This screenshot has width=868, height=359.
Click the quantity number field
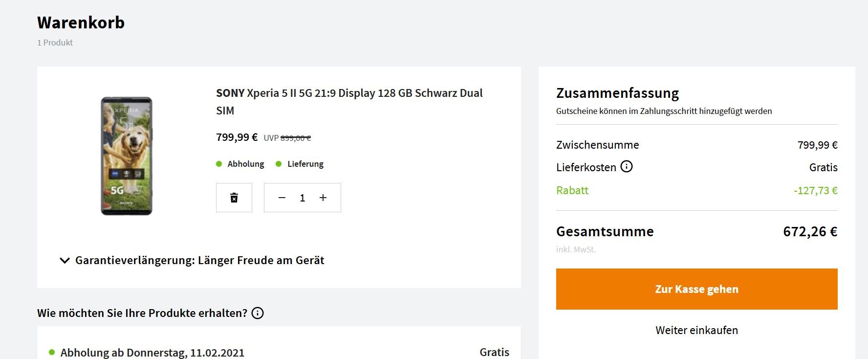click(303, 198)
